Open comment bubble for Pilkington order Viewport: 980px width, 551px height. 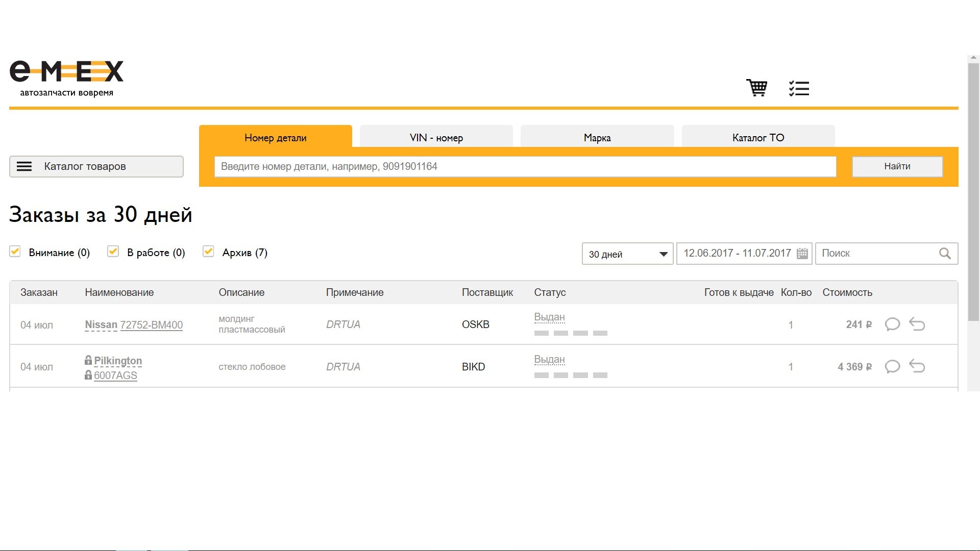pos(892,367)
